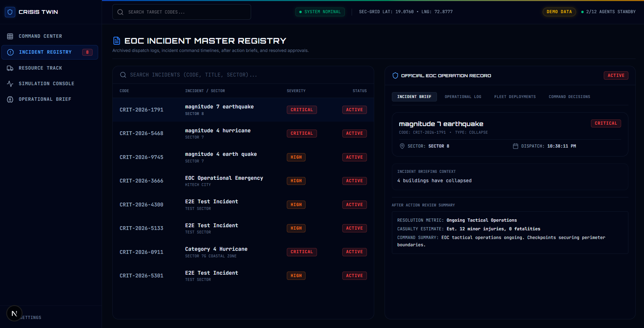Click the Operational Brief brain icon
The image size is (644, 328).
pos(10,99)
